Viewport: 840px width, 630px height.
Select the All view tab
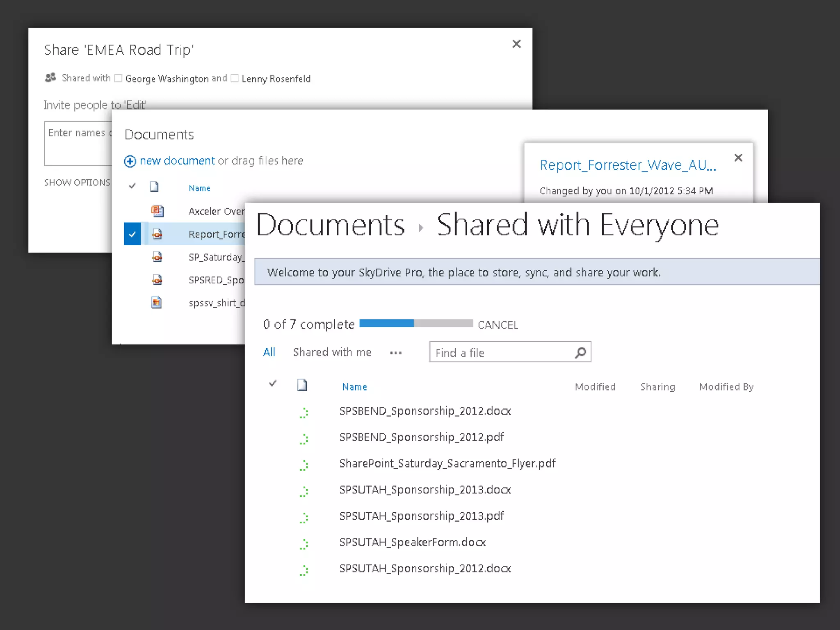point(269,352)
